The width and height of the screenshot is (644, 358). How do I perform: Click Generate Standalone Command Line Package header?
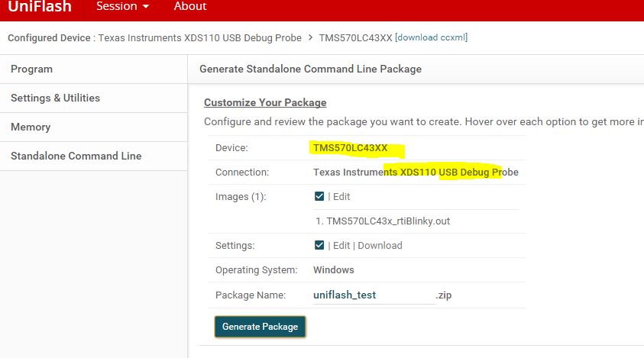pyautogui.click(x=310, y=69)
